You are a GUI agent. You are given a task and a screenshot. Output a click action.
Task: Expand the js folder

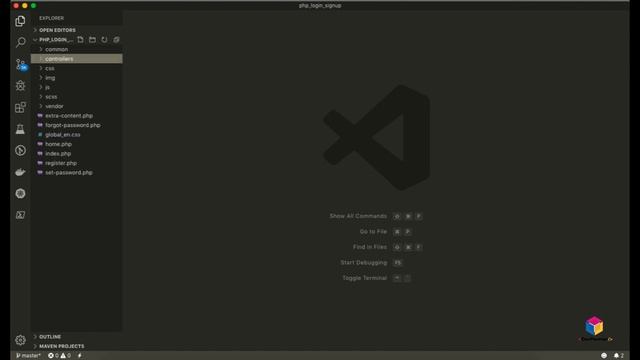click(x=77, y=87)
